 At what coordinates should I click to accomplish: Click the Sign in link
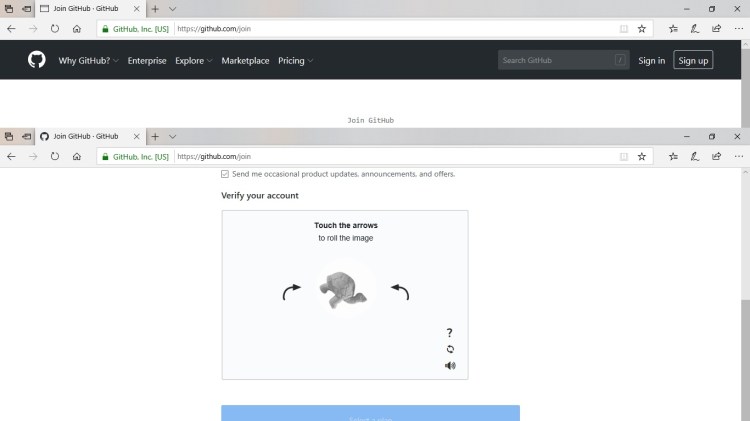pos(651,61)
